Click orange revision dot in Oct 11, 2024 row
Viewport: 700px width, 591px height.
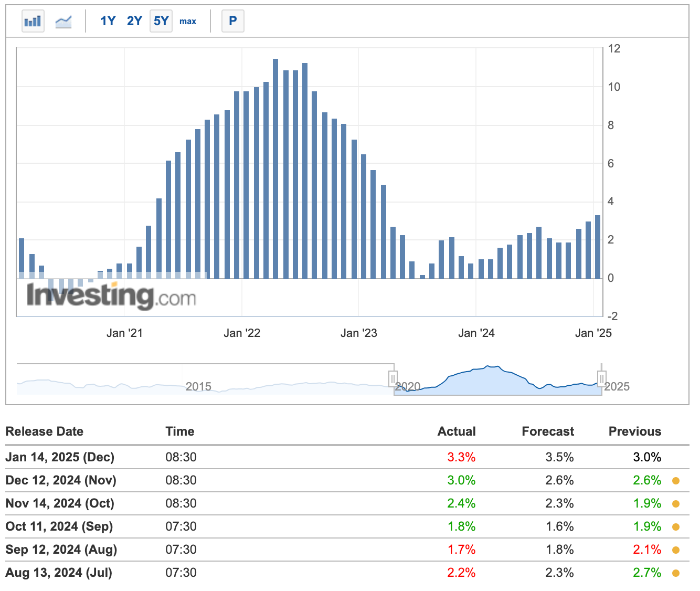click(x=676, y=527)
